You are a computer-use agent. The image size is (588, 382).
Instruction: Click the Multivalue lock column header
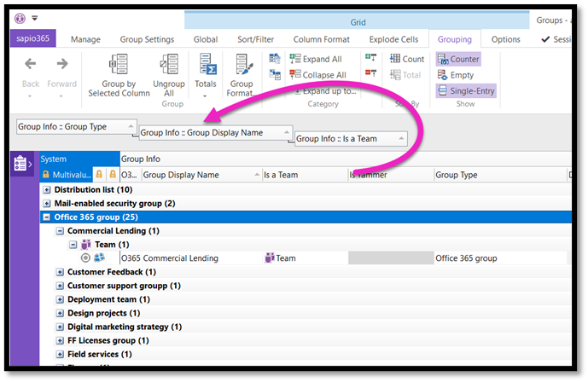point(67,175)
